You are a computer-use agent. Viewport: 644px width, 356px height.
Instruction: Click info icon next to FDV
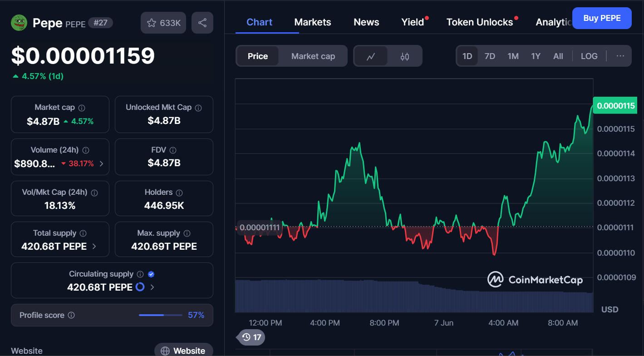tap(172, 150)
